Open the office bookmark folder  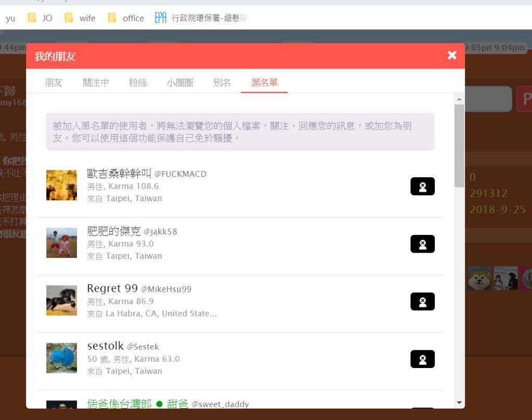pyautogui.click(x=126, y=18)
